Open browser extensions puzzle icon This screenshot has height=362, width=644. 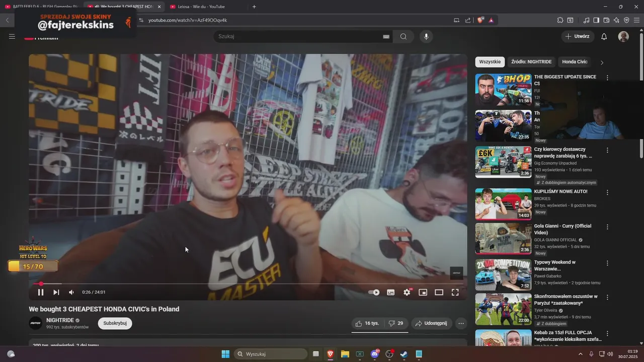coord(560,20)
